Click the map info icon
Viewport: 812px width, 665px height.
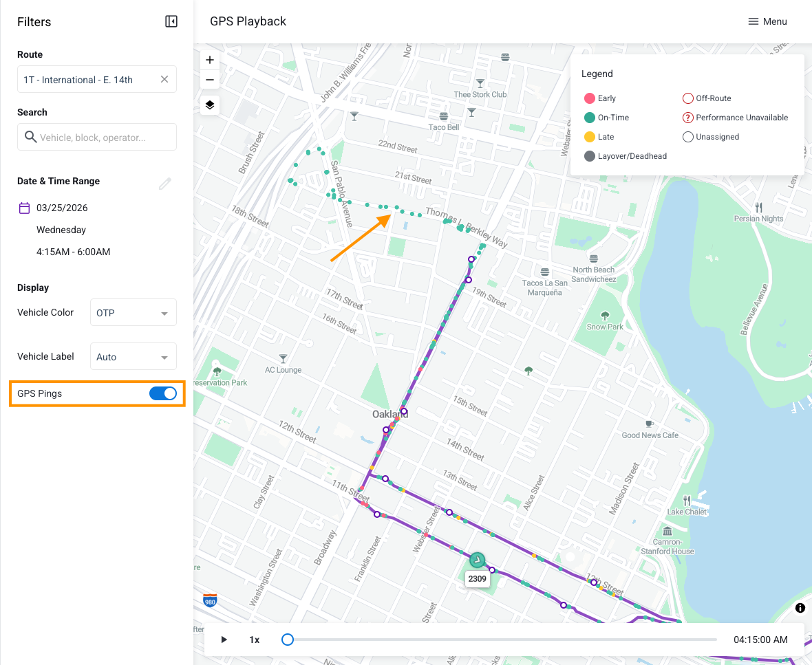(800, 608)
